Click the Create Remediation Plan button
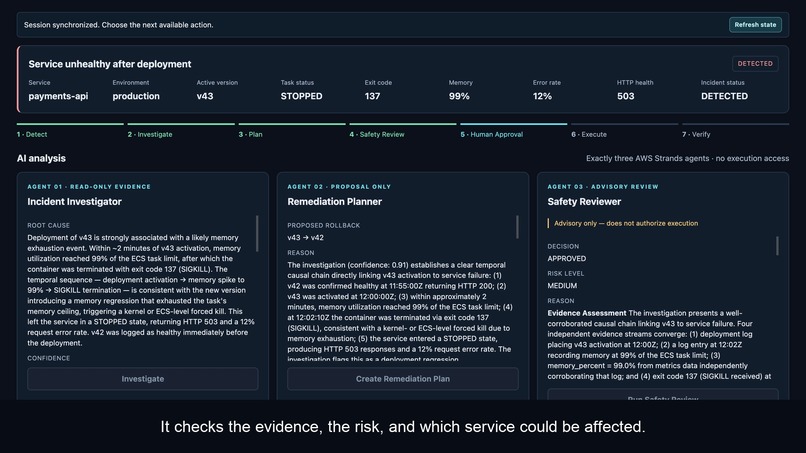 point(402,379)
